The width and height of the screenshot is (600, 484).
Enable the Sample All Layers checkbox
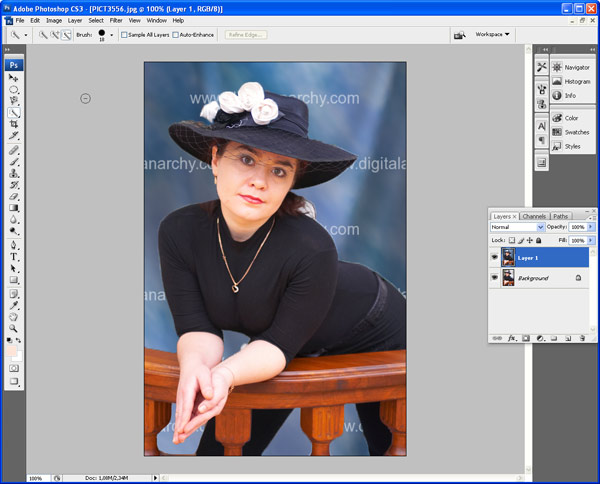tap(126, 34)
